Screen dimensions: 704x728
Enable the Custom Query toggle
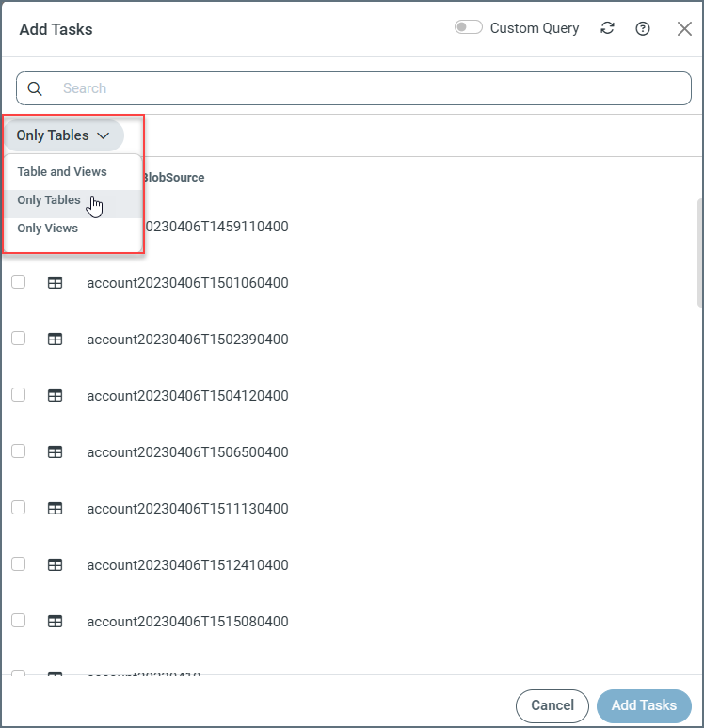[x=468, y=28]
